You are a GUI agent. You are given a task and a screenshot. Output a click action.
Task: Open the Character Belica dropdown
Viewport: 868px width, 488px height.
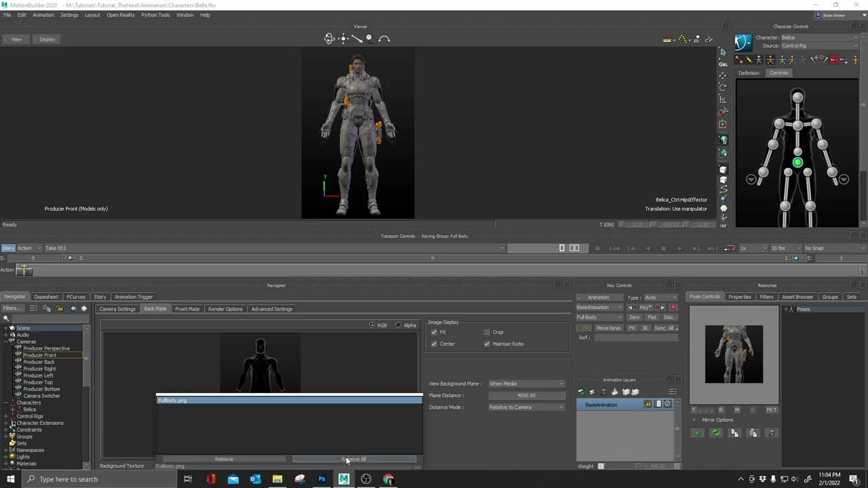pos(818,37)
